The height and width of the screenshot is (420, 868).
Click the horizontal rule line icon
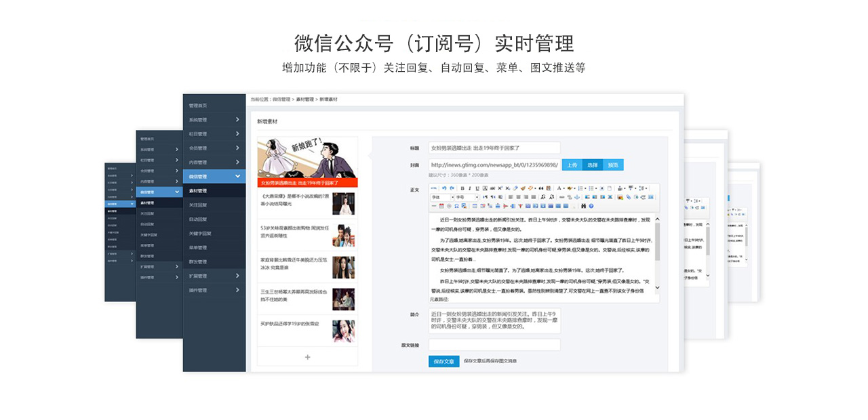click(x=434, y=206)
